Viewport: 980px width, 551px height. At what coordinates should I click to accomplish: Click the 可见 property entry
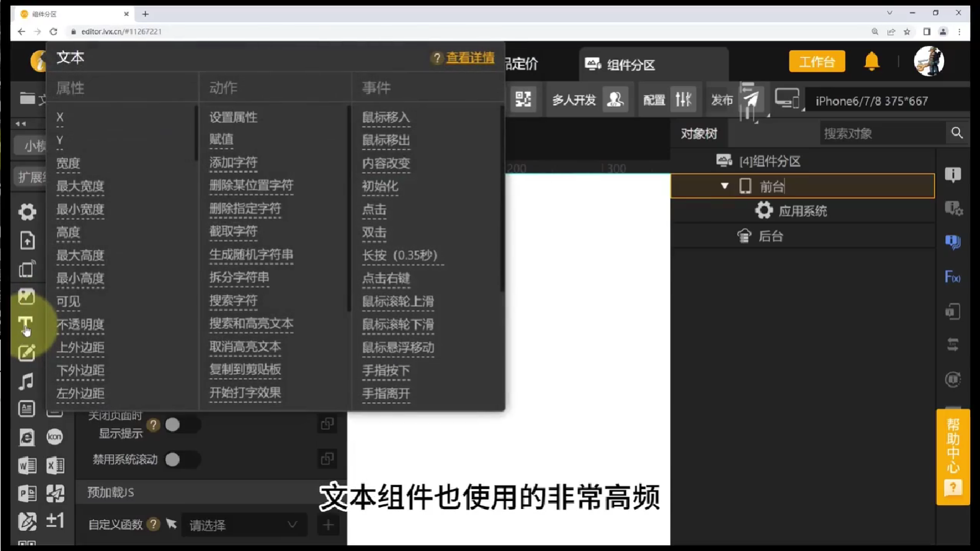coord(68,302)
